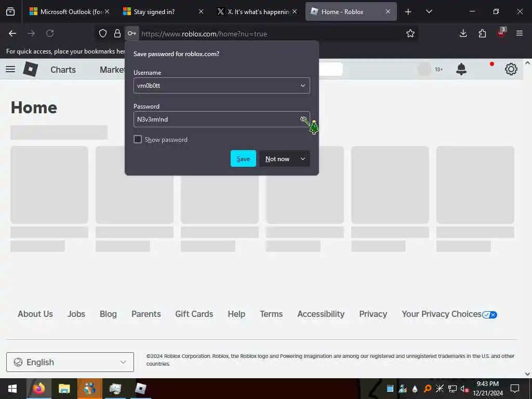This screenshot has width=532, height=399.
Task: Open the Terms footer link
Action: [271, 314]
